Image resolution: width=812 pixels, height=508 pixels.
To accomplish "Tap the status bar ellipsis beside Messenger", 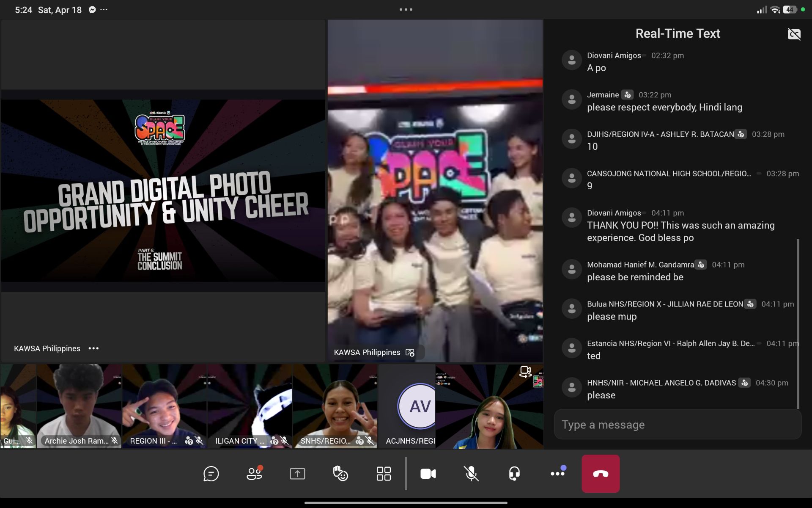I will (x=104, y=10).
